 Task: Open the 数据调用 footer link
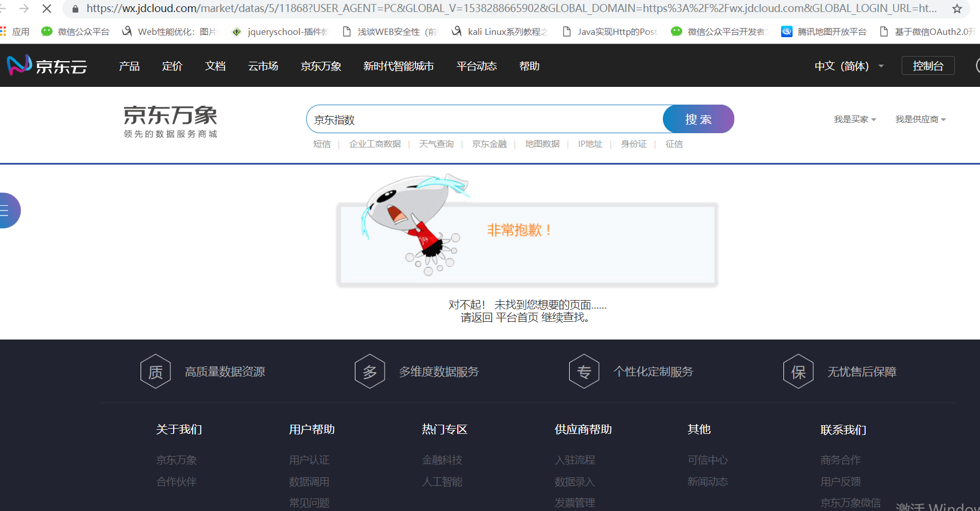(x=309, y=481)
